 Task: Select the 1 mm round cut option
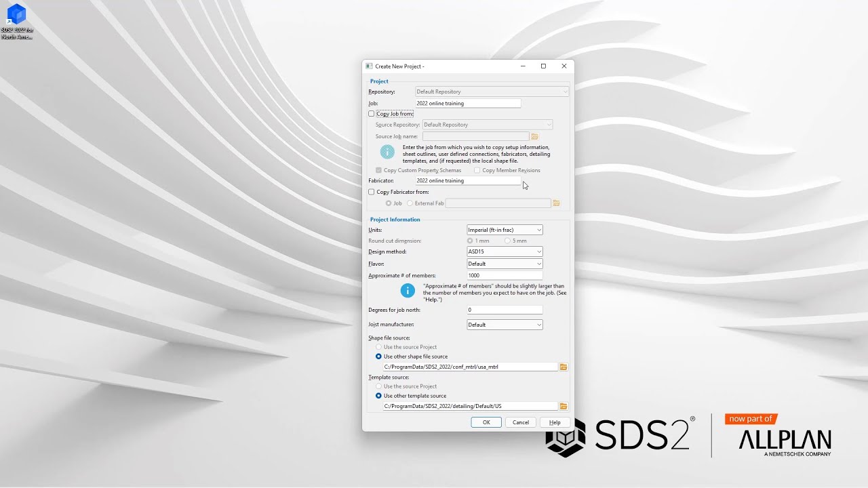pyautogui.click(x=470, y=241)
